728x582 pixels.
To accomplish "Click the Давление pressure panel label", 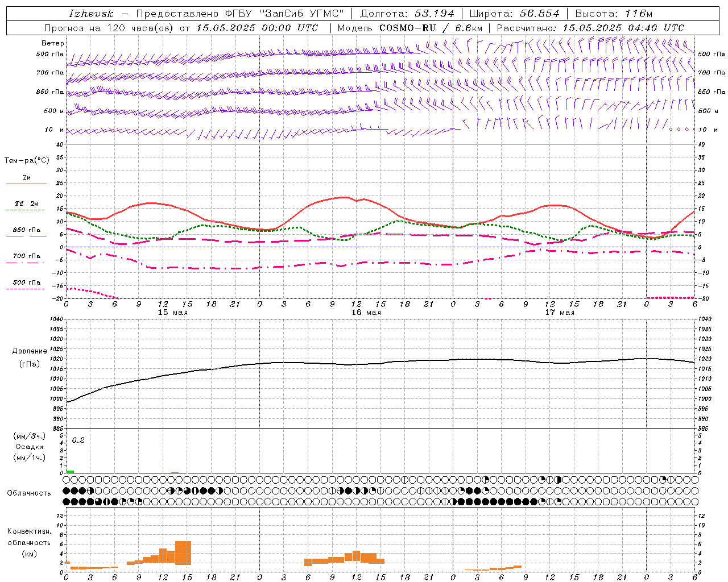I will (x=30, y=351).
